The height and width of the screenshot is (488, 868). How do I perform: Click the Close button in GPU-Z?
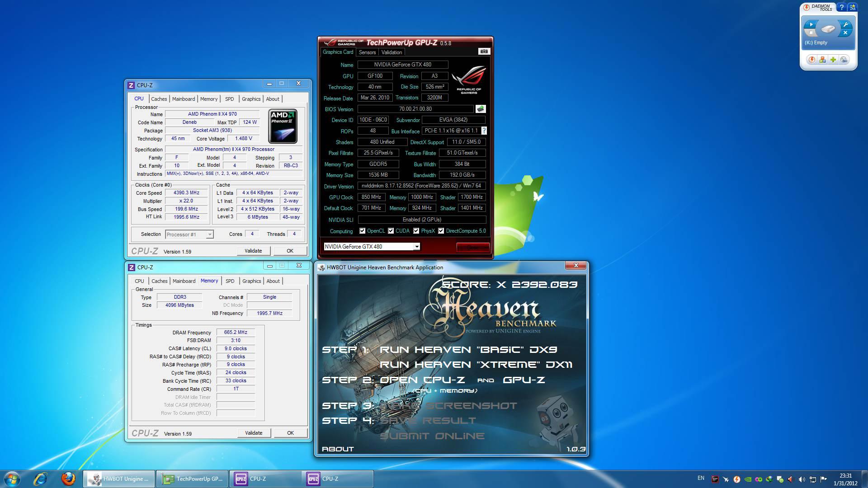click(x=472, y=247)
